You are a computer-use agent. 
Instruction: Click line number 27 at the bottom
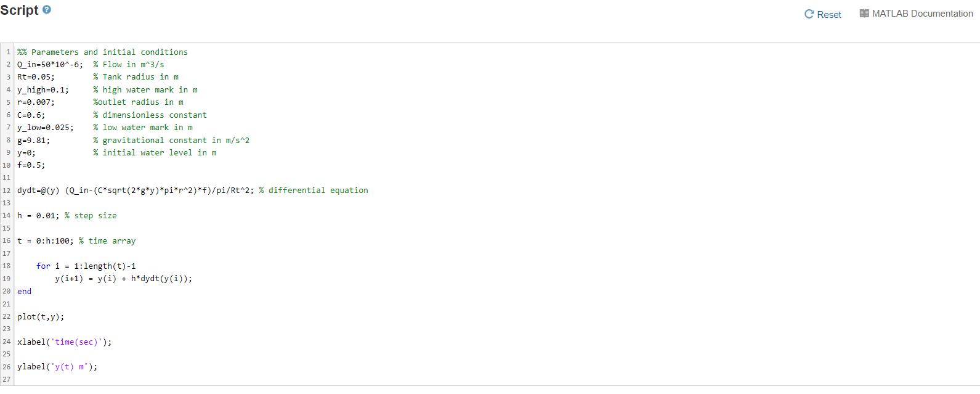click(x=6, y=379)
